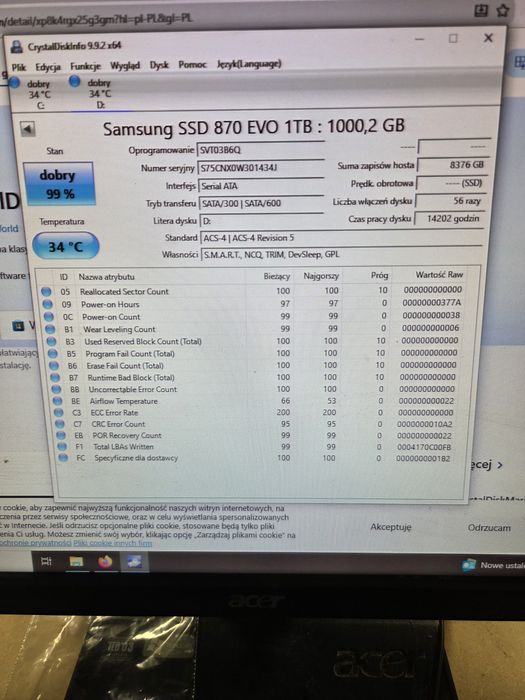Click the previous disk arrow button
This screenshot has height=700, width=525.
[x=28, y=129]
